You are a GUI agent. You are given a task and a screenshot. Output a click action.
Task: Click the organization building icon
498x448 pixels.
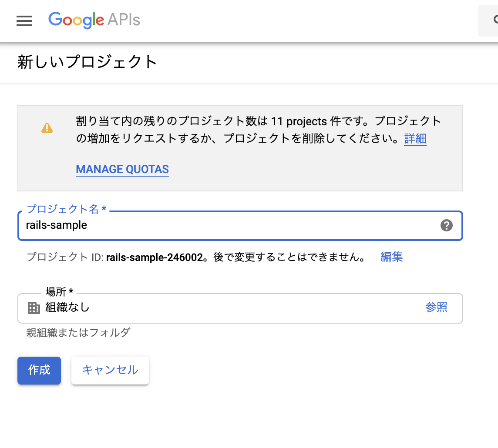pyautogui.click(x=34, y=308)
